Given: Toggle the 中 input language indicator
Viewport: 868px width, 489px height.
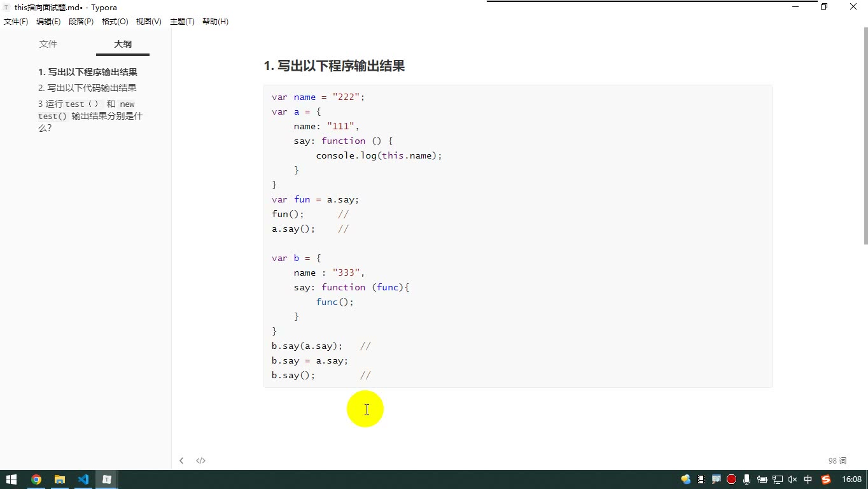Looking at the screenshot, I should point(808,479).
